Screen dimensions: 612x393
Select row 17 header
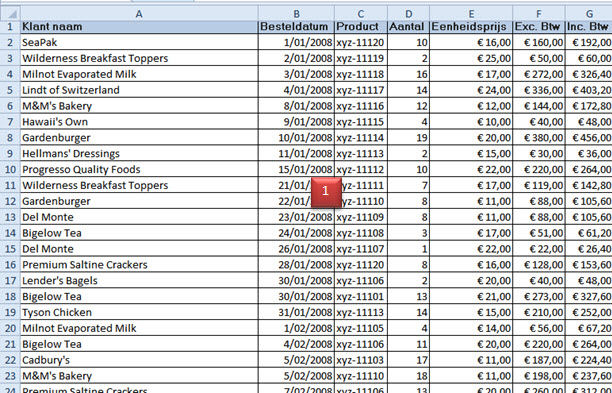coord(10,281)
